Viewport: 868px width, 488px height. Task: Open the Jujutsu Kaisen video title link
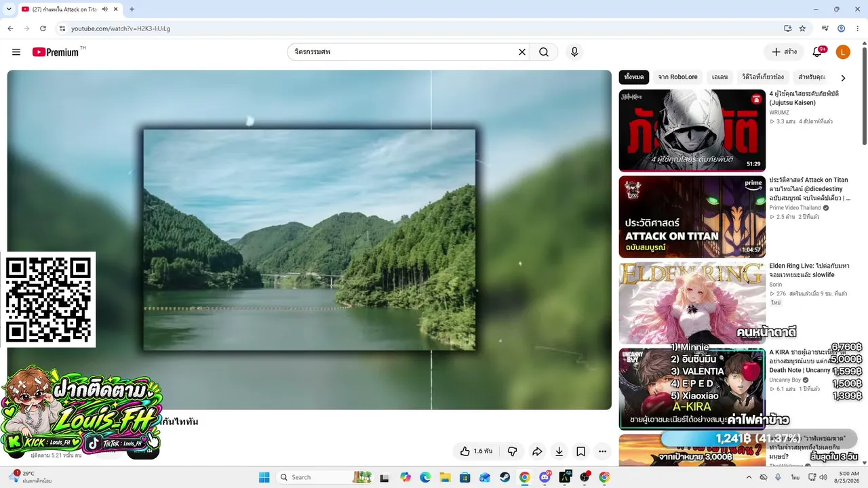click(x=804, y=98)
